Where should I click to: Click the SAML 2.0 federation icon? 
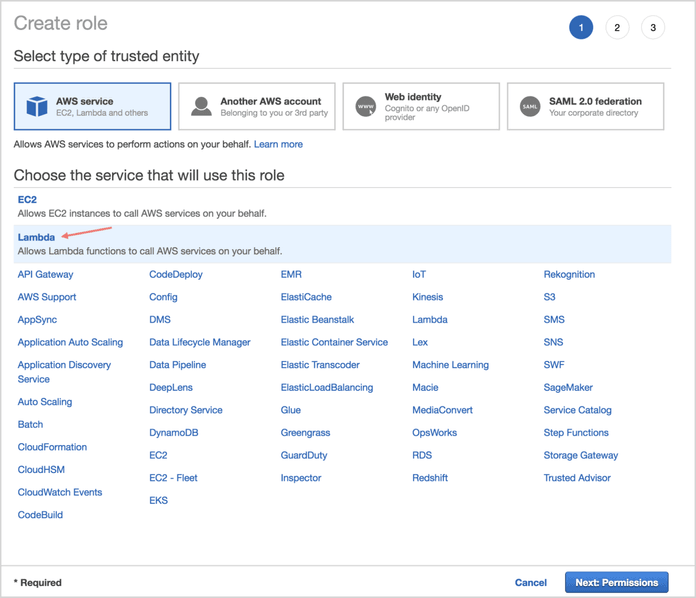tap(530, 106)
